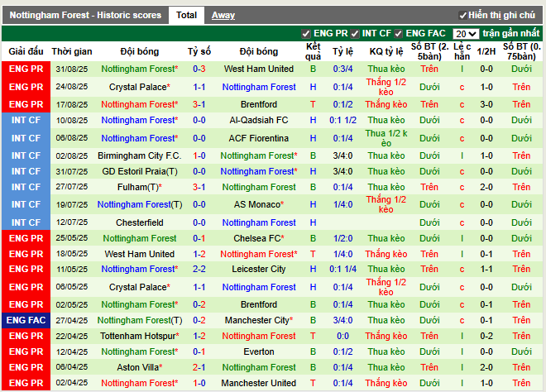Select the ENG PR label on 25/05/25
This screenshot has height=392, width=546.
[x=26, y=238]
